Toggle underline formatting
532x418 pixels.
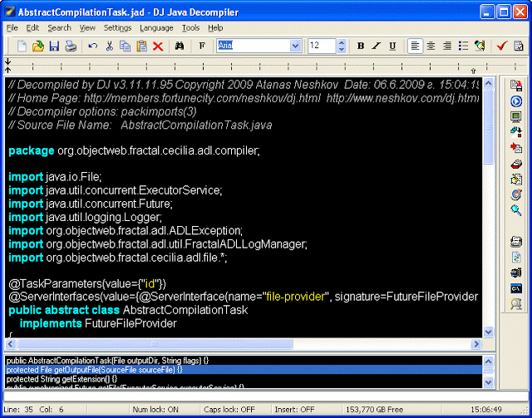click(x=392, y=46)
